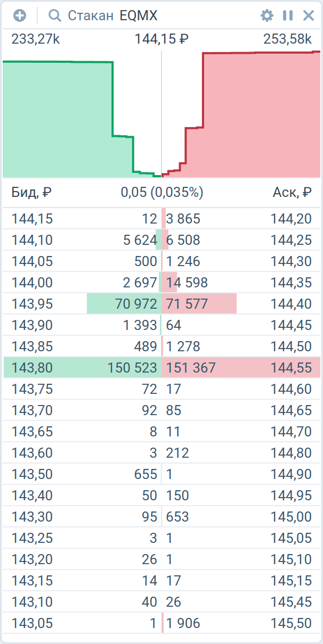Click the search magnifier icon
323x644 pixels.
54,15
